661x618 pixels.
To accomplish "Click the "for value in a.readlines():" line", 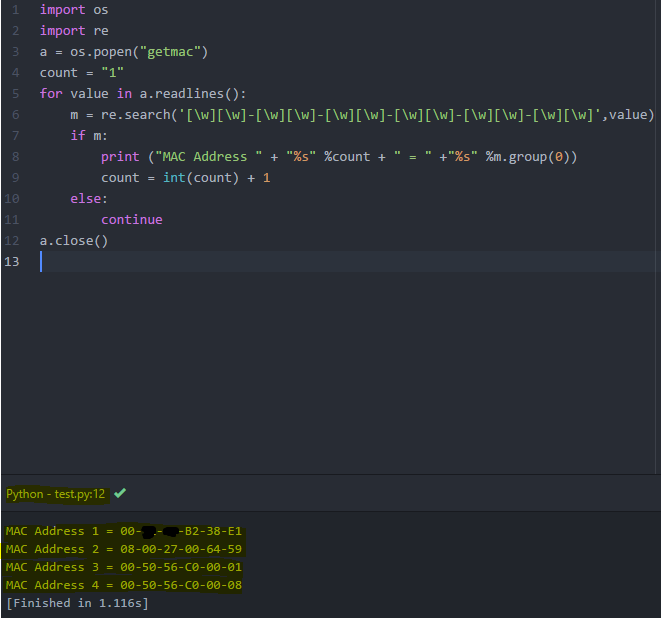I will (142, 94).
